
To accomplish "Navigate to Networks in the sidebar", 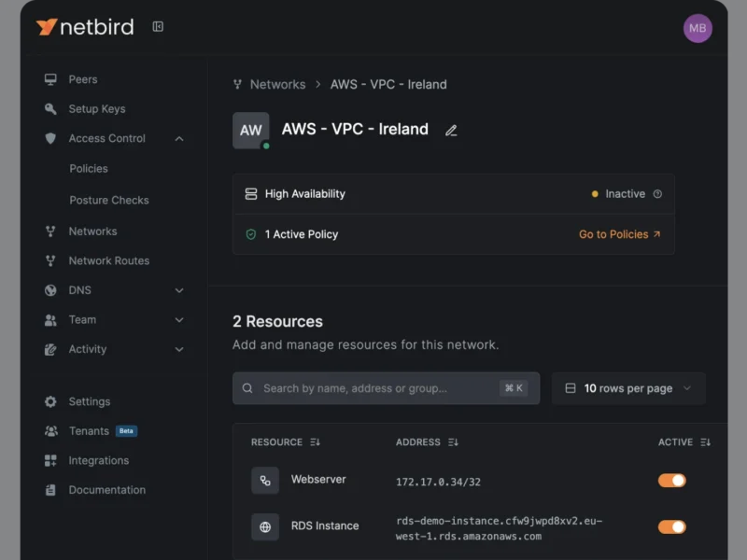I will click(x=92, y=231).
